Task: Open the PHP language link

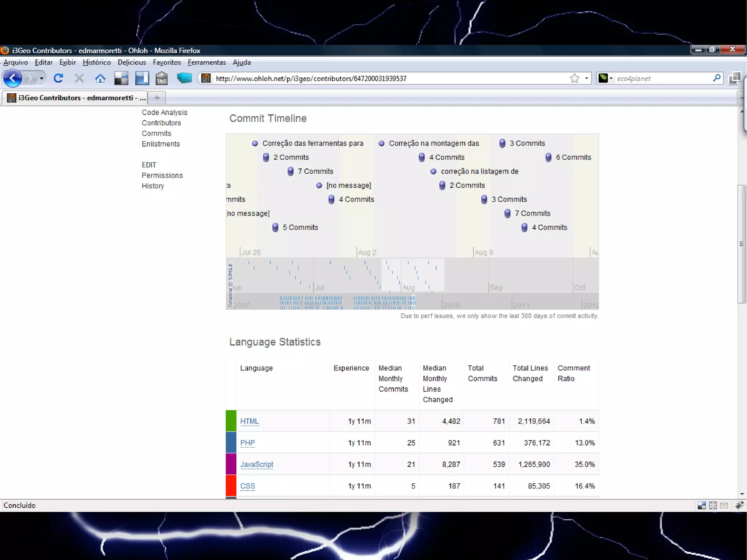Action: coord(247,443)
